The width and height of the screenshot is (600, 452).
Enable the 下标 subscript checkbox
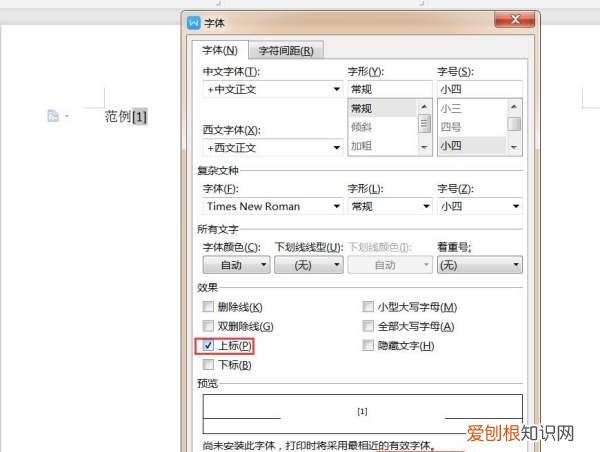coord(208,364)
